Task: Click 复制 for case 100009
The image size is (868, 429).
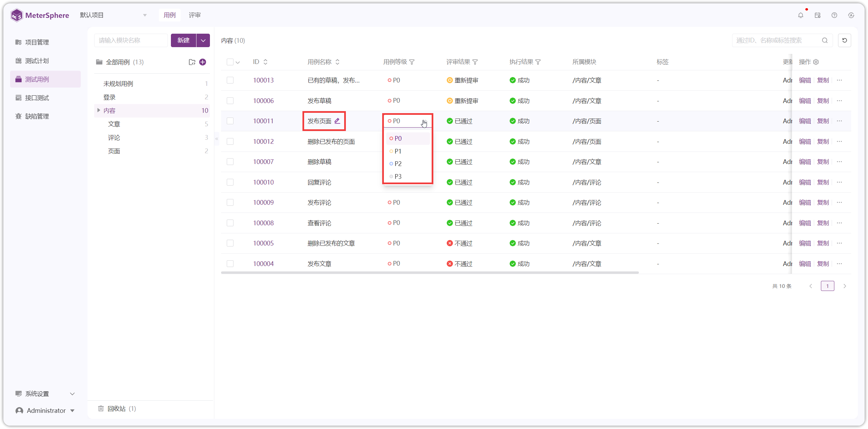Action: point(823,203)
